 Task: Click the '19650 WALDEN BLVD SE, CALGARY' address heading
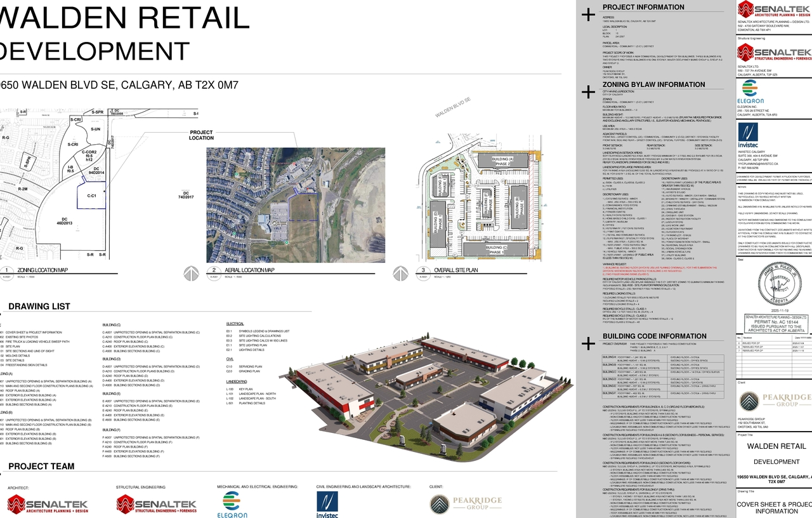point(119,85)
